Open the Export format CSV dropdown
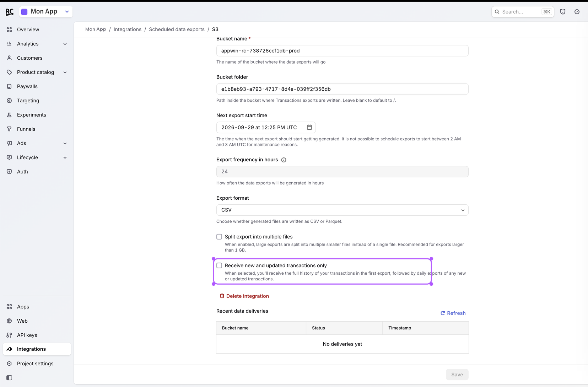The height and width of the screenshot is (387, 588). tap(342, 210)
